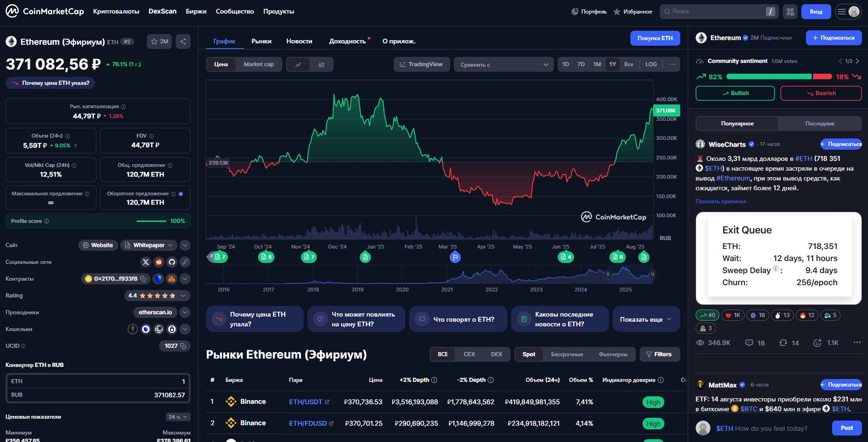Open the Новости tab
This screenshot has height=442, width=868.
tap(299, 41)
